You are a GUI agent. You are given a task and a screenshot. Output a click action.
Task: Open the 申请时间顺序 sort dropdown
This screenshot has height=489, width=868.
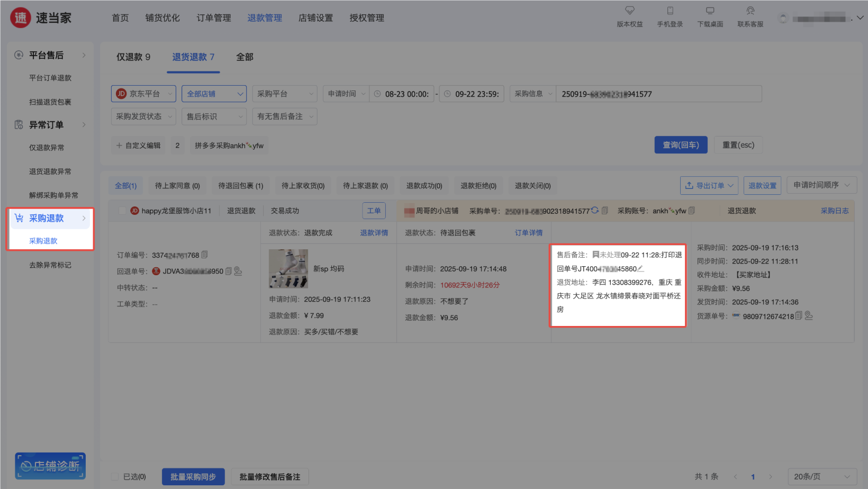point(821,185)
